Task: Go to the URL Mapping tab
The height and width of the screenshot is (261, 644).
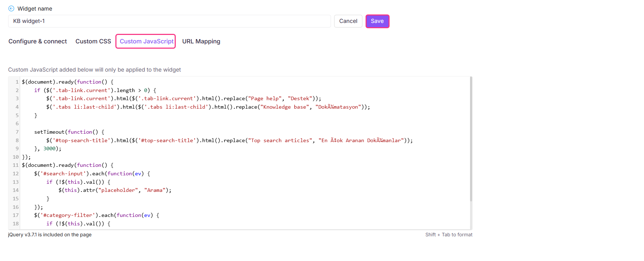Action: tap(201, 41)
